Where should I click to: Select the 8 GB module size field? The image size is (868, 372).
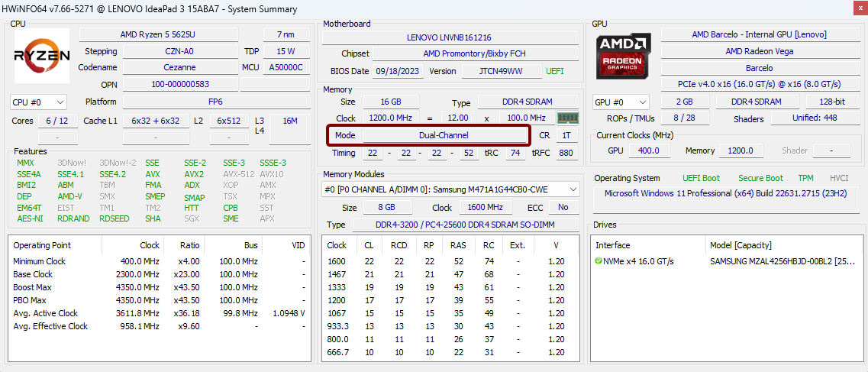point(388,208)
